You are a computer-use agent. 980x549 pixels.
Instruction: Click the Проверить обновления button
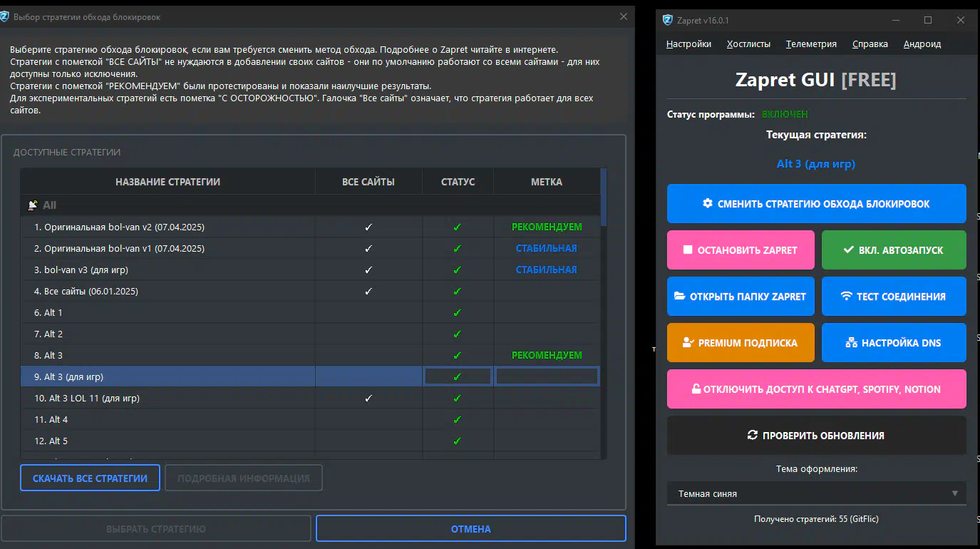pos(817,435)
